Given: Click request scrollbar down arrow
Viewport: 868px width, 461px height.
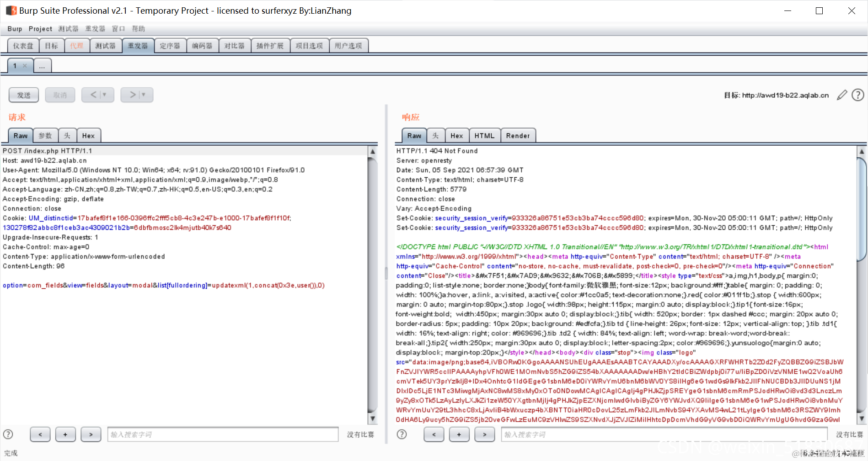Looking at the screenshot, I should (373, 419).
